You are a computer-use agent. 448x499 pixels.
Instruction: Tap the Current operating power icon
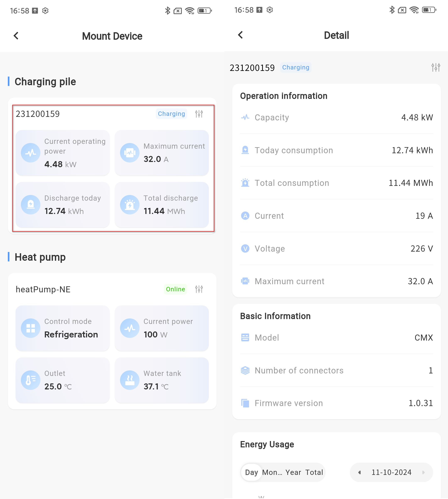(x=31, y=153)
